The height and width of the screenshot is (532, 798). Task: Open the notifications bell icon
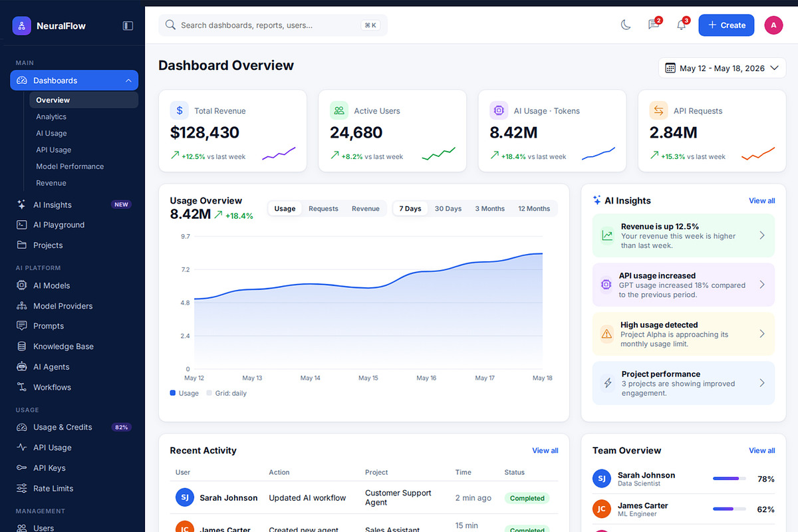681,25
